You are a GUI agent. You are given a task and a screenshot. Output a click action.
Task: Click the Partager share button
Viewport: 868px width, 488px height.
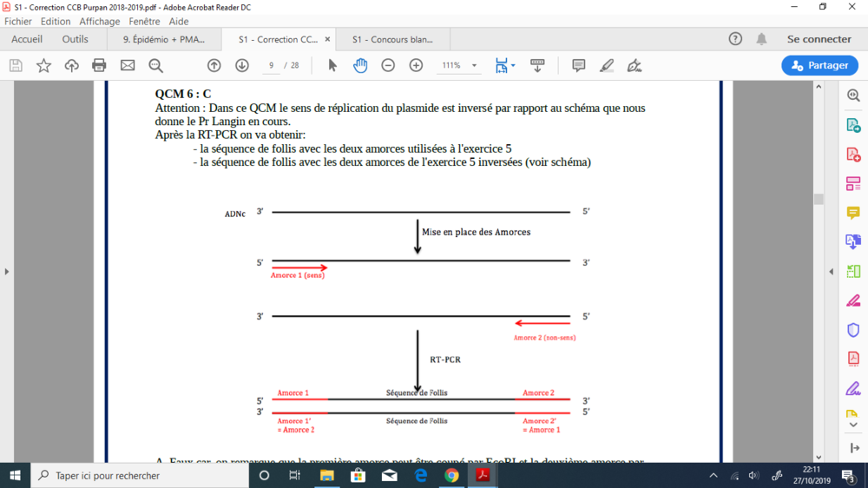(x=819, y=65)
